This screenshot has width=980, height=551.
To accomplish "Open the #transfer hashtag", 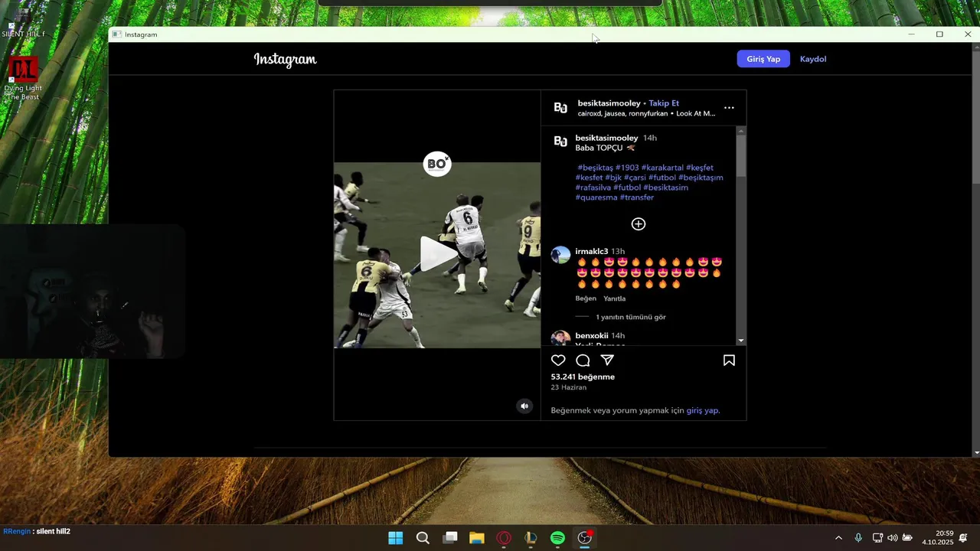I will click(637, 197).
